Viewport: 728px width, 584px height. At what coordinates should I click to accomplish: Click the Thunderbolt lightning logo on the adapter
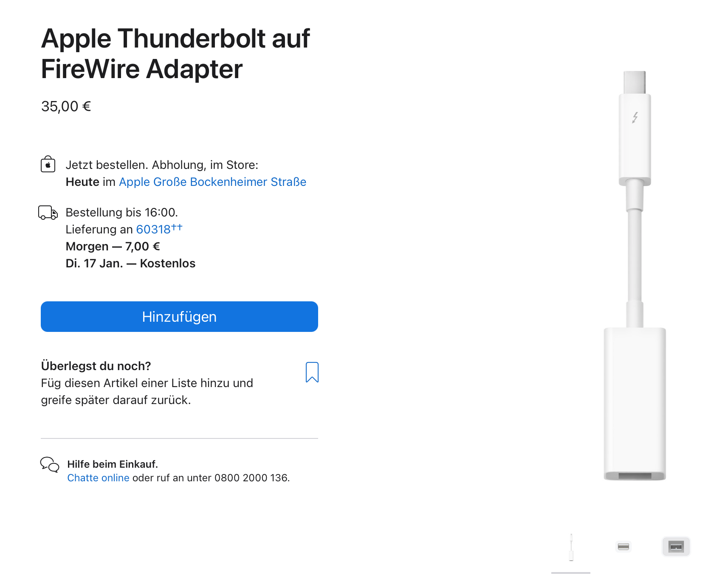click(x=635, y=117)
